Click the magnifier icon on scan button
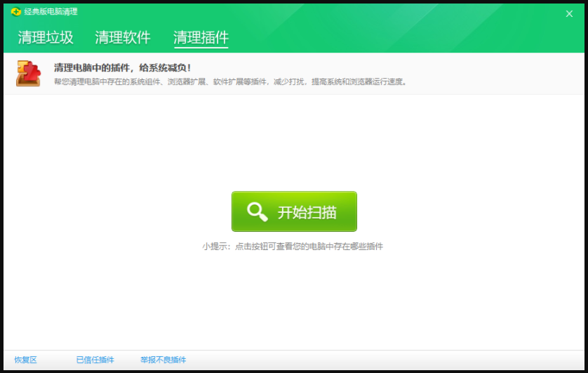This screenshot has height=373, width=588. [258, 211]
